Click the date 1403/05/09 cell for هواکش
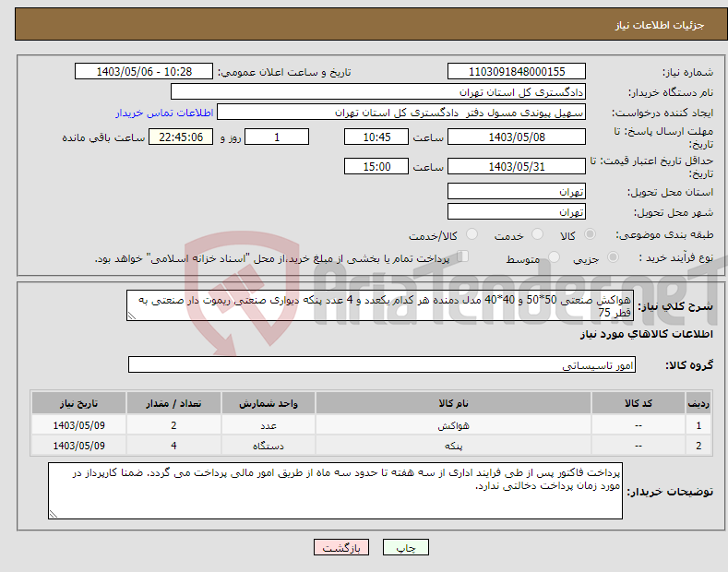The height and width of the screenshot is (572, 728). click(79, 425)
